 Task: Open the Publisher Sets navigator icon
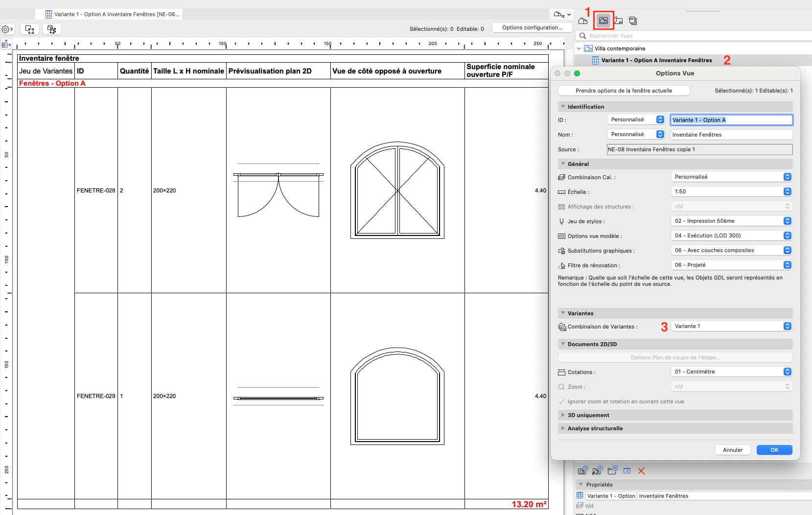coord(633,21)
